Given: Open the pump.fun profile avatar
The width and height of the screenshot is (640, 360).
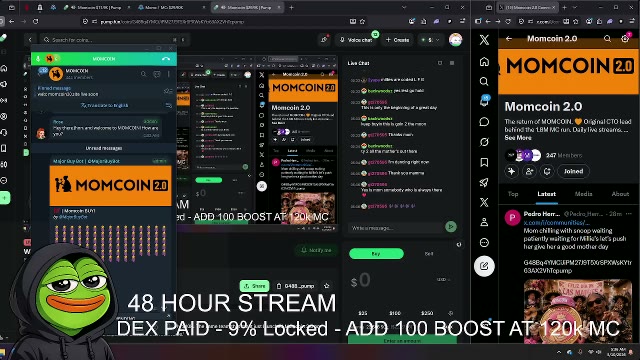Looking at the screenshot, I should [455, 40].
